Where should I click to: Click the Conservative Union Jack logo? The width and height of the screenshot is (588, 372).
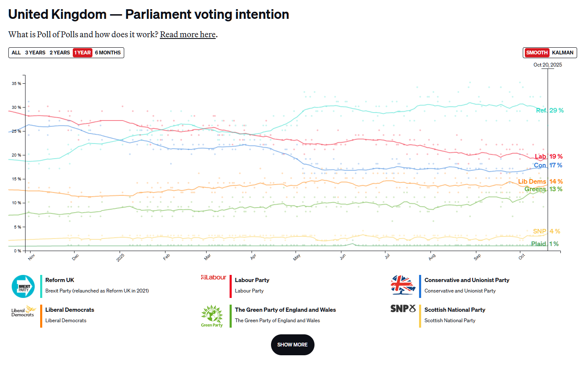pos(403,285)
